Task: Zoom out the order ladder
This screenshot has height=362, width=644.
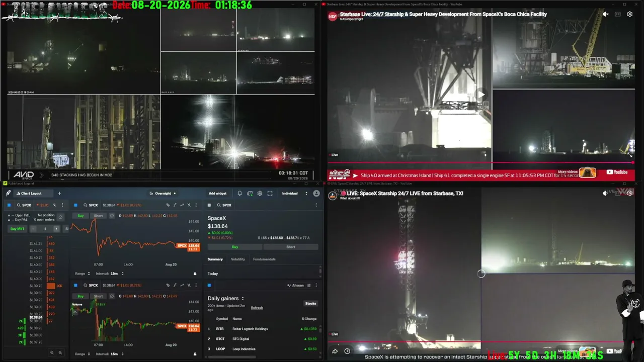Action: (x=52, y=353)
